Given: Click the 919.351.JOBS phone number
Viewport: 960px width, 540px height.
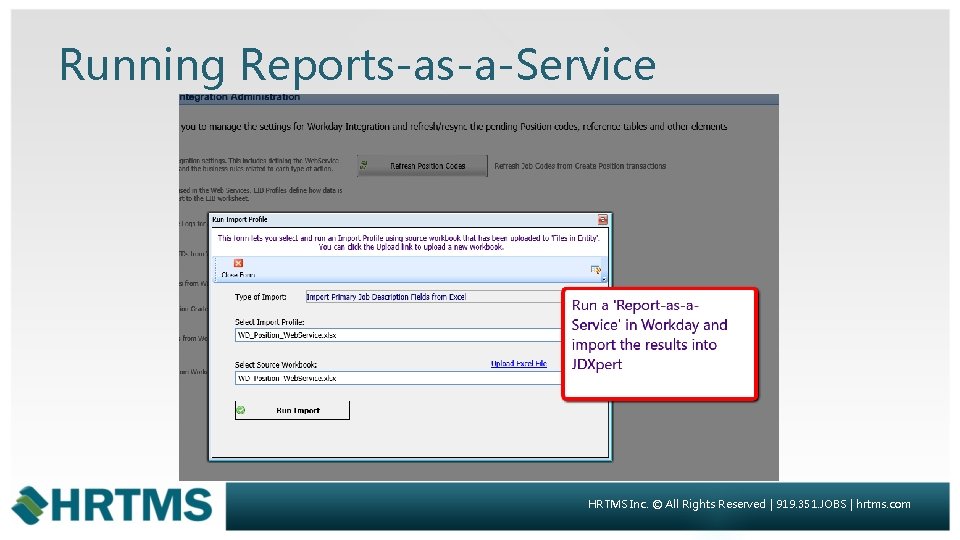Looking at the screenshot, I should 811,504.
